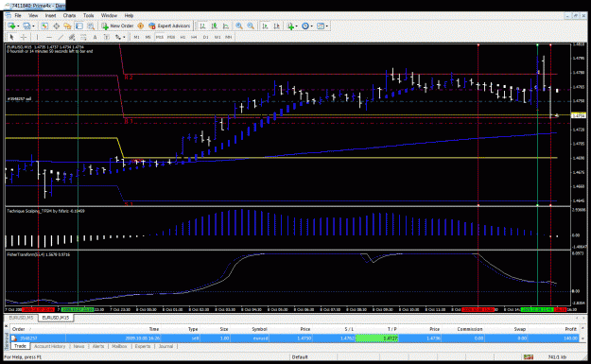
Task: Select the Crosshair tool
Action: pos(24,37)
